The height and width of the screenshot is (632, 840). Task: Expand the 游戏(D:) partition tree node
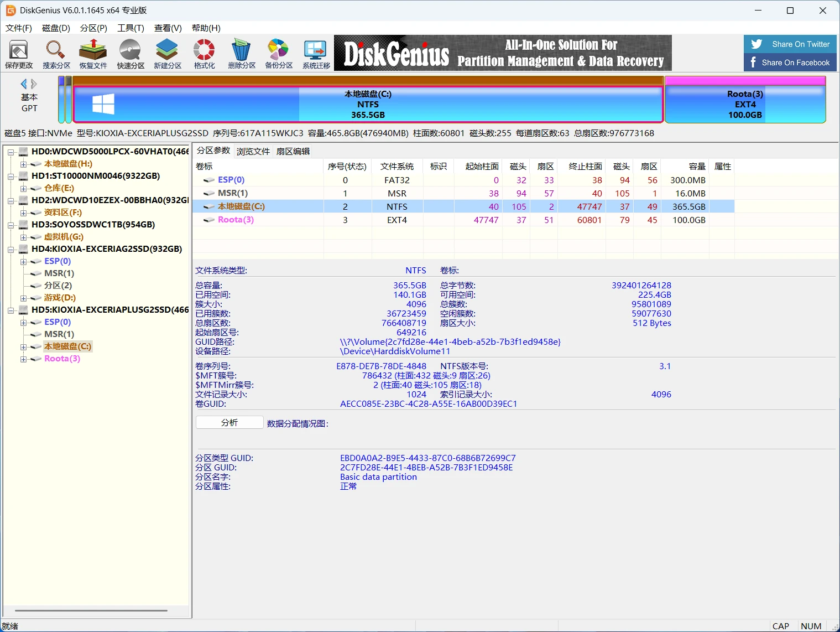tap(23, 298)
